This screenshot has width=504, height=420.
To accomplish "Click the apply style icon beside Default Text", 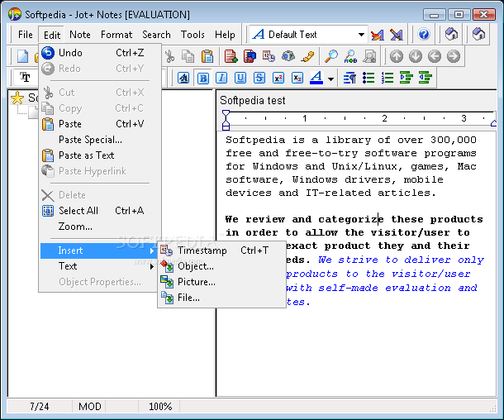I will (x=378, y=35).
